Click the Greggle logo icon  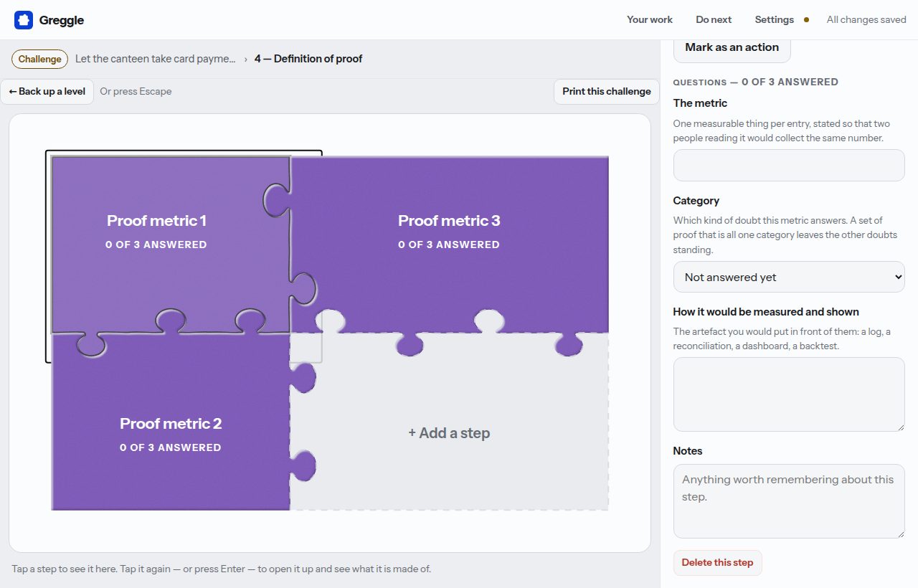click(x=24, y=20)
